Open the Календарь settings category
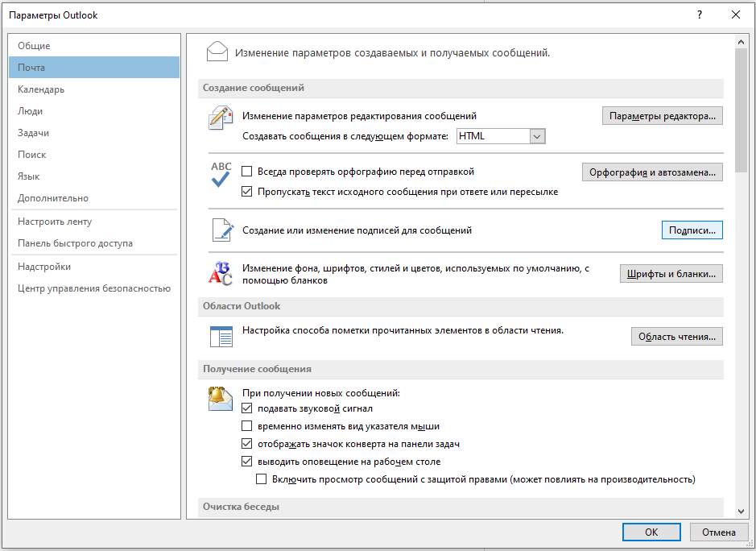756x551 pixels. pos(94,89)
